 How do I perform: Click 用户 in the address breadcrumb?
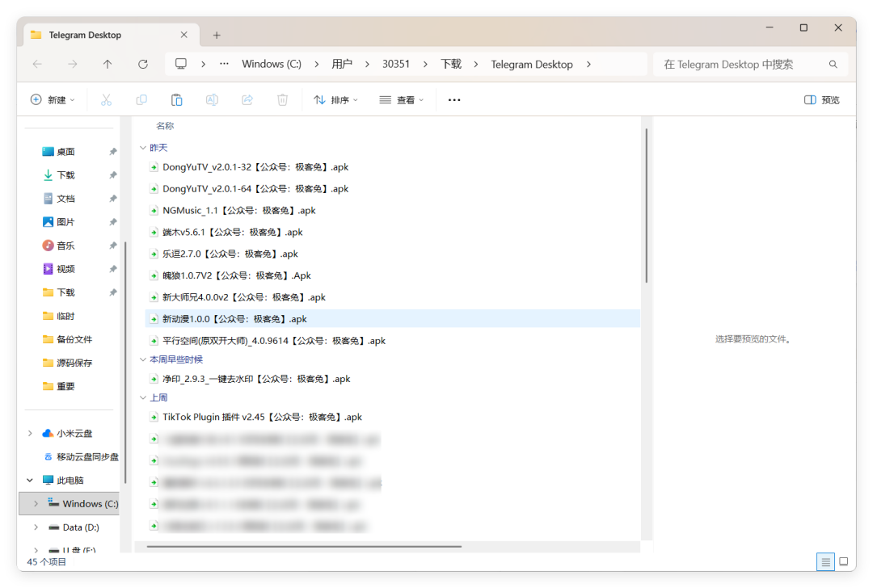(x=342, y=65)
